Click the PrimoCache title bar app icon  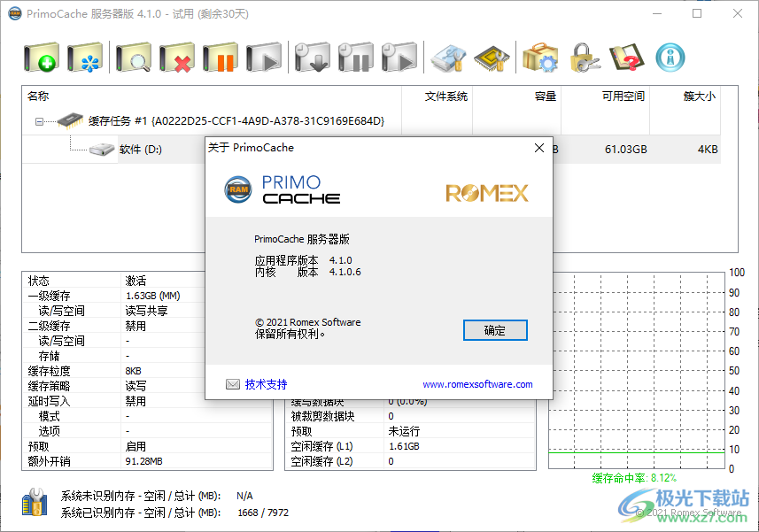(x=15, y=13)
